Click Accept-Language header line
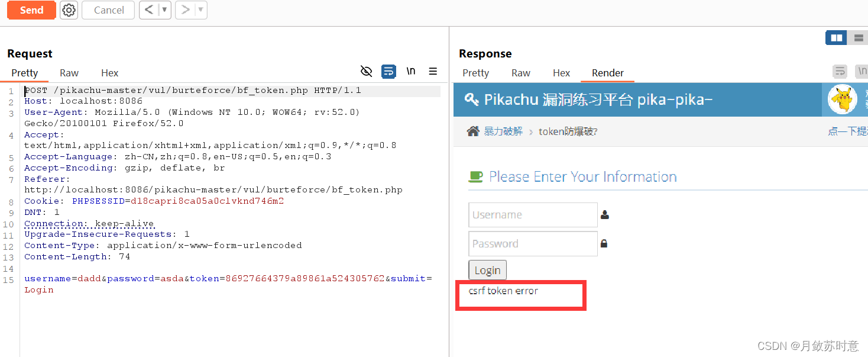 point(178,156)
